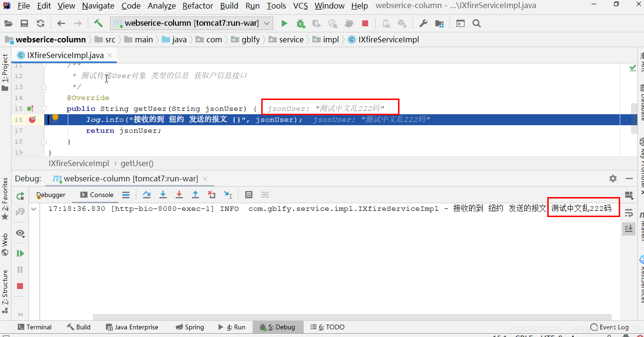The height and width of the screenshot is (337, 644).
Task: Open Project Structure icon next to the wrench
Action: (x=440, y=23)
